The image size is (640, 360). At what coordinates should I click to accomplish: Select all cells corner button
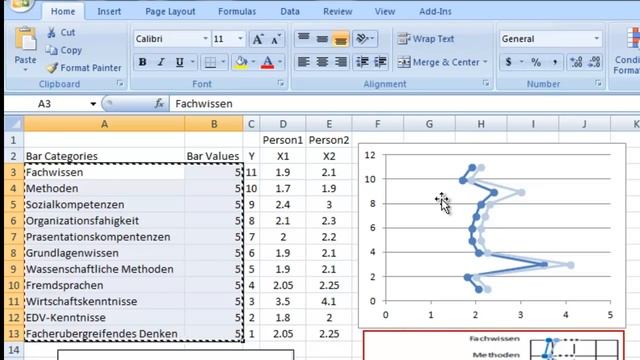(x=14, y=124)
